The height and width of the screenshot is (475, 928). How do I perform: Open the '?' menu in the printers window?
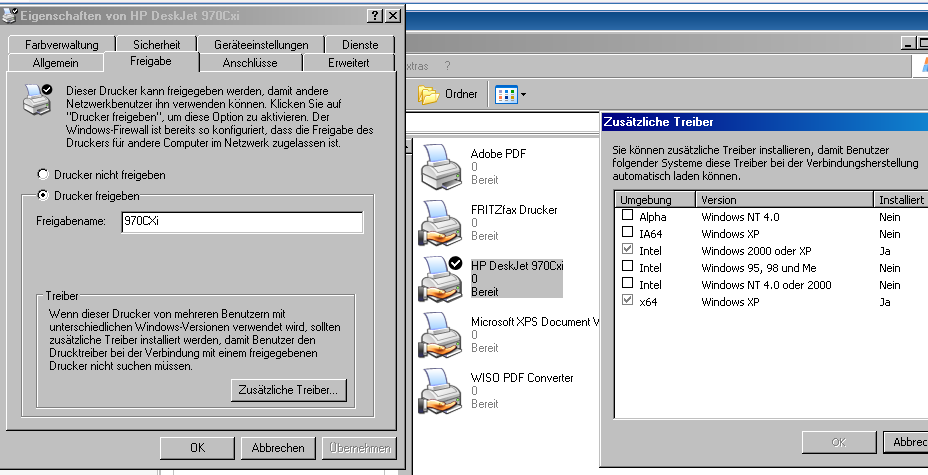pos(447,66)
